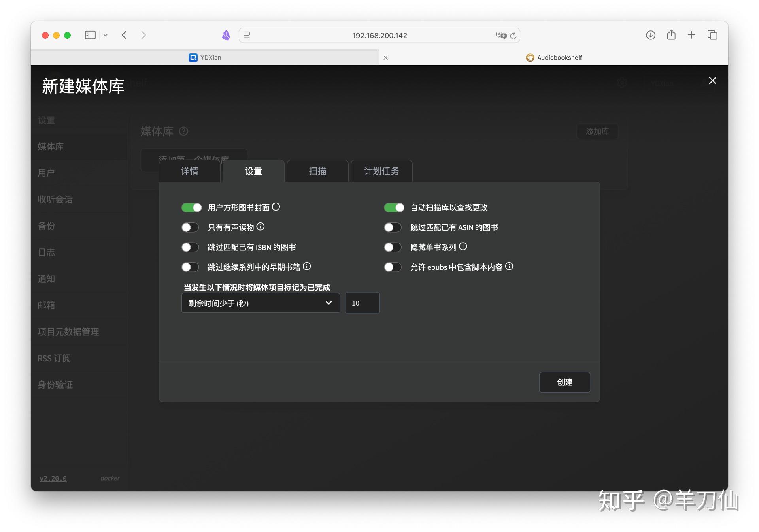Enable 跳过匹配已有 ASIN 的图书 toggle
This screenshot has width=759, height=532.
tap(393, 227)
